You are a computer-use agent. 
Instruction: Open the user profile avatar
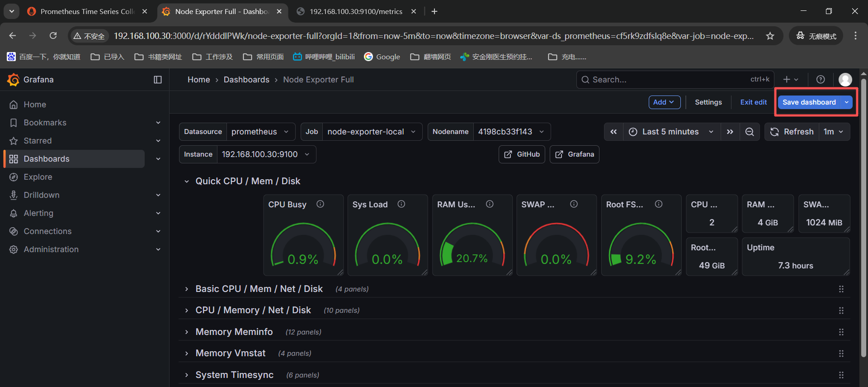coord(845,80)
